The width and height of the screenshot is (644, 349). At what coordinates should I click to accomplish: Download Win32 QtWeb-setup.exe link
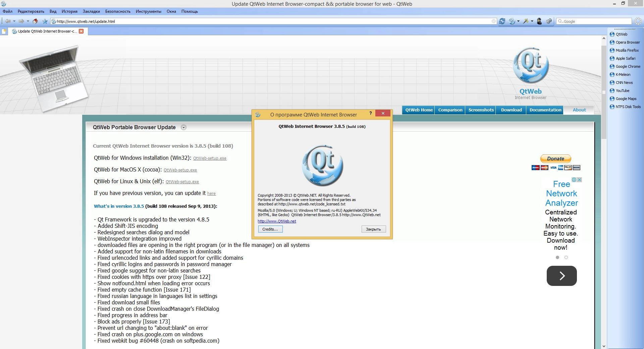click(x=210, y=158)
